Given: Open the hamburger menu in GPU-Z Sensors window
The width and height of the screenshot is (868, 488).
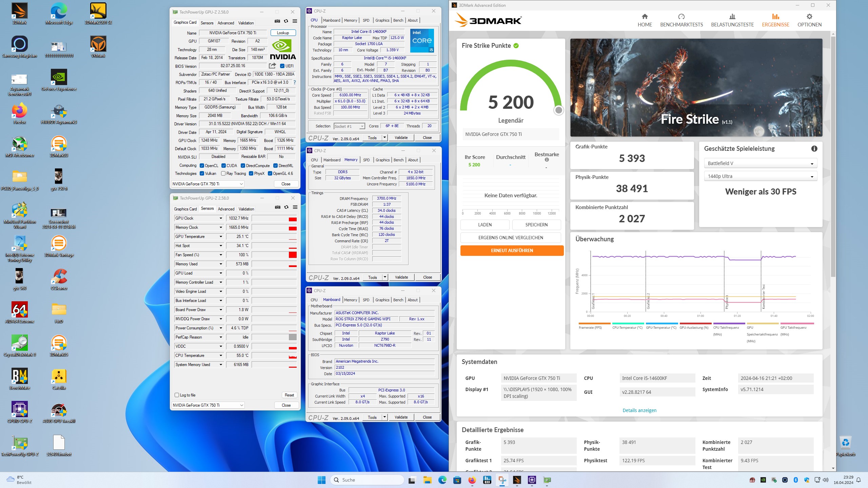Looking at the screenshot, I should [x=295, y=207].
